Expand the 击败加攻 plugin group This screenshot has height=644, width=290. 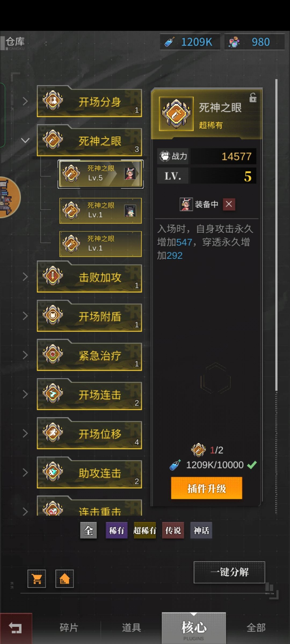25,277
